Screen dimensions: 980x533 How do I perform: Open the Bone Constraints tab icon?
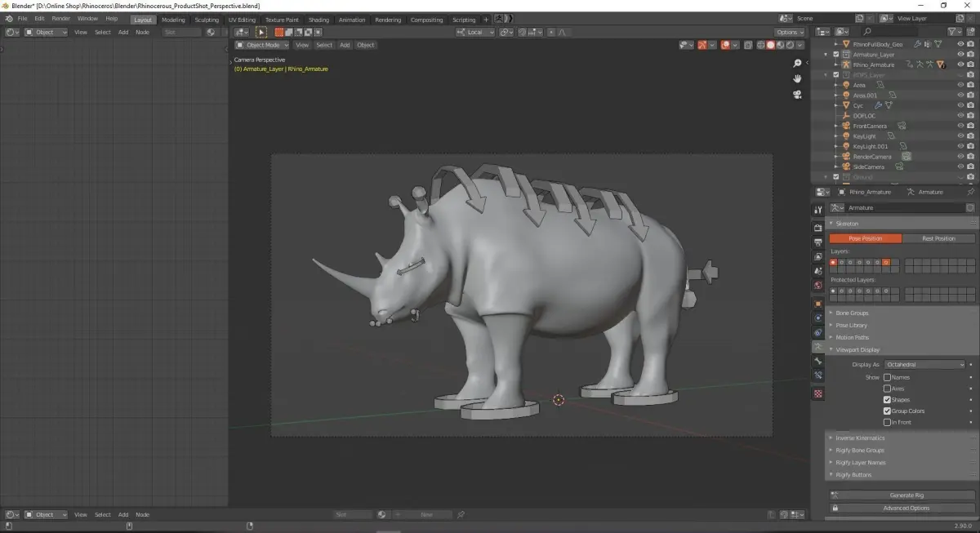coord(818,375)
